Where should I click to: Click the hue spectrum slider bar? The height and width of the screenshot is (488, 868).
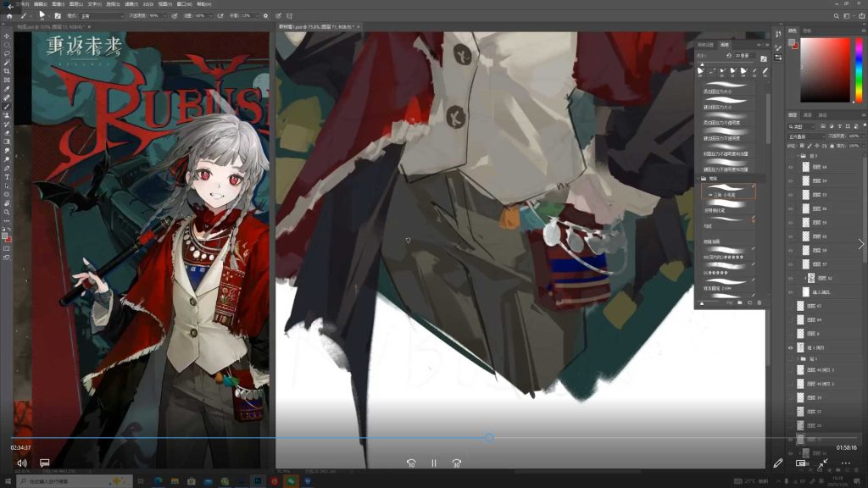(857, 69)
